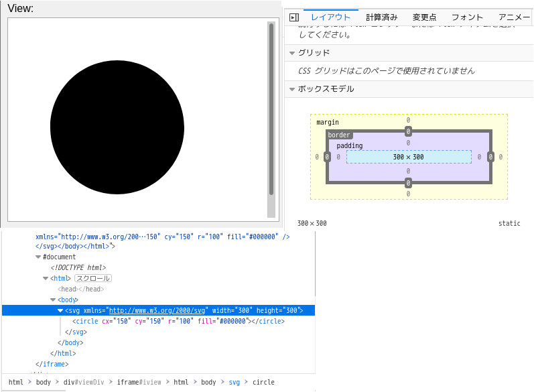
Task: Click the fill="#000000" attribute of circle
Action: pos(222,321)
